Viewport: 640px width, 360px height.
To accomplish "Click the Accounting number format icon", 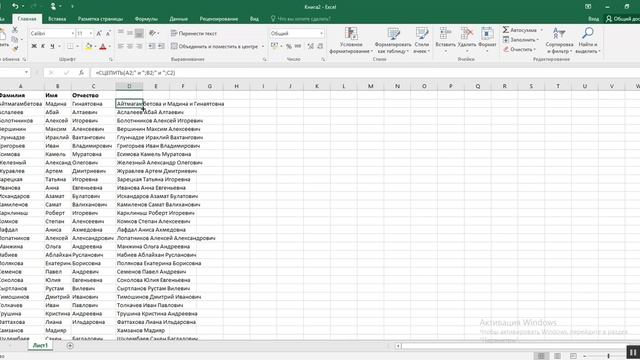I will point(274,47).
